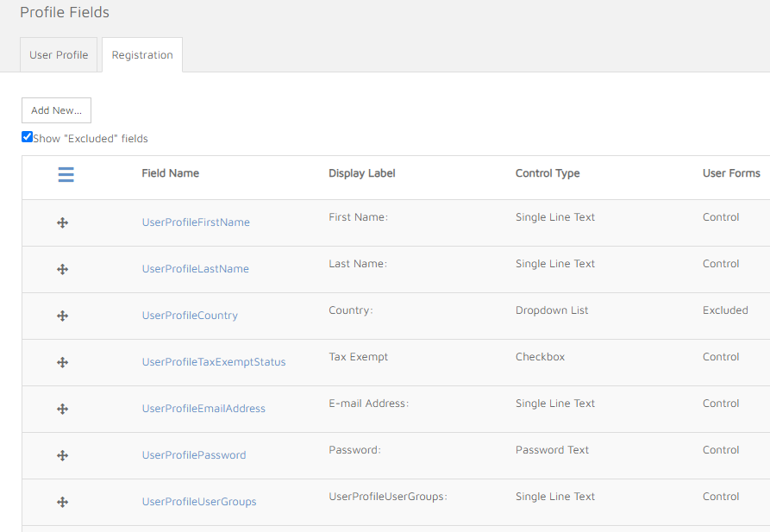Open the UserProfileTaxExemptStatus field link

[214, 362]
